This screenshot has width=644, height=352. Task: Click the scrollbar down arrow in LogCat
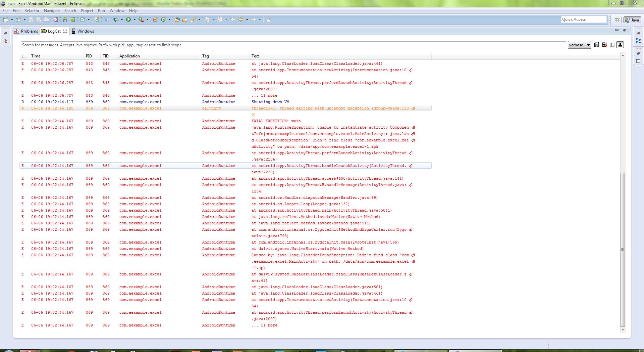pyautogui.click(x=623, y=330)
